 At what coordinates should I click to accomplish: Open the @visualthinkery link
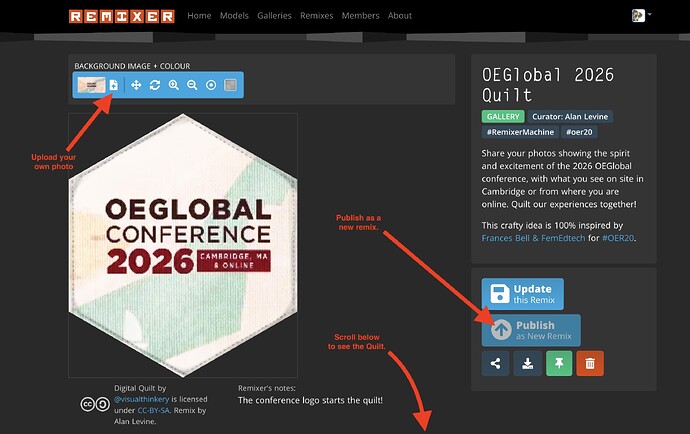click(x=141, y=399)
